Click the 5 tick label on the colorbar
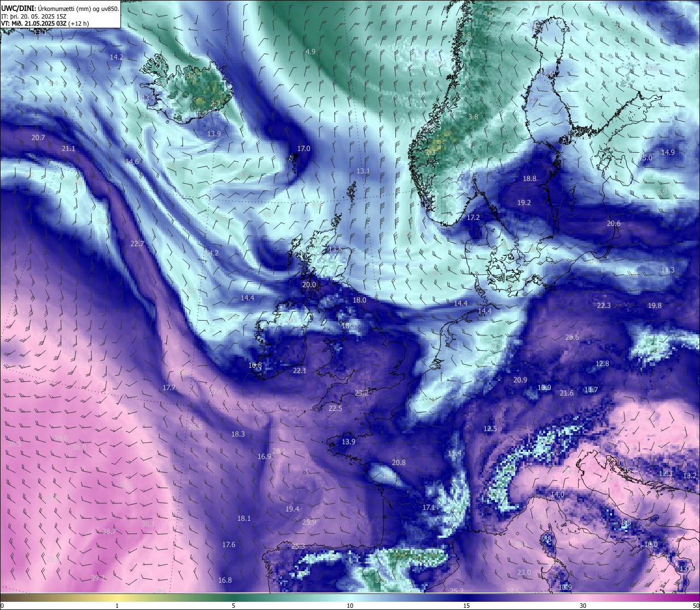This screenshot has height=610, width=700. tap(234, 606)
